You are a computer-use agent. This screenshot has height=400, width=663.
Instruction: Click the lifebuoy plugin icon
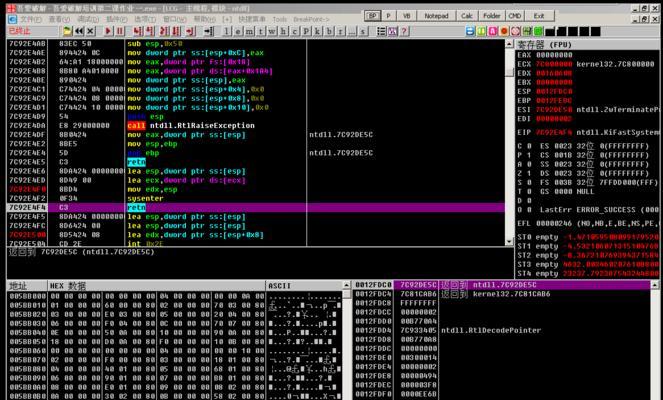point(515,31)
